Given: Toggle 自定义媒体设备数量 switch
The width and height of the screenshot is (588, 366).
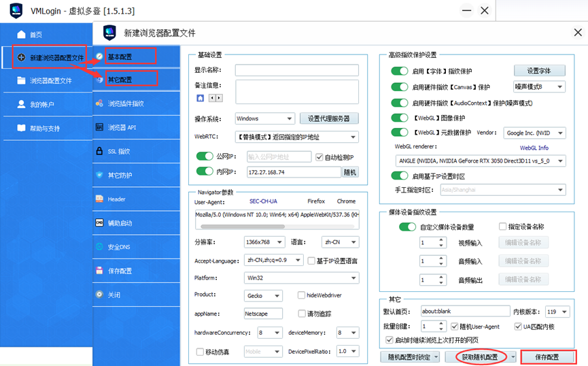Looking at the screenshot, I should 407,227.
